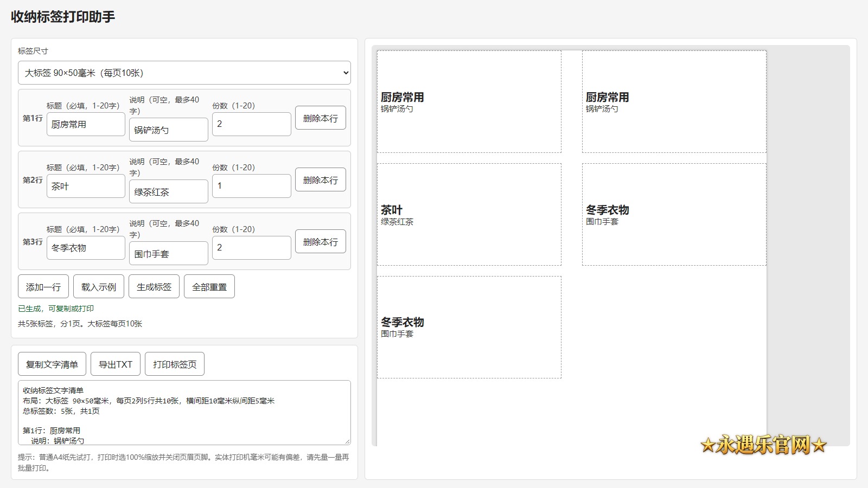Select the upper-right 冬季衣物 label preview
Screen dimensions: 868x488
click(674, 215)
